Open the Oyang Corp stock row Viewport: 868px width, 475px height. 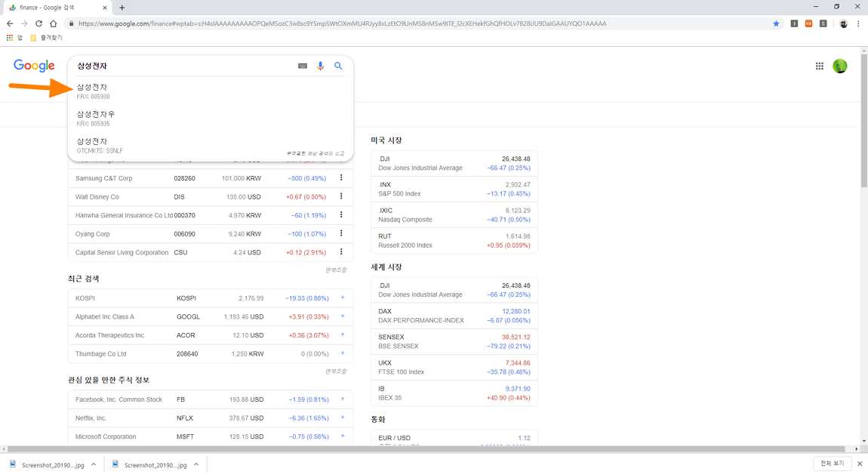click(211, 233)
